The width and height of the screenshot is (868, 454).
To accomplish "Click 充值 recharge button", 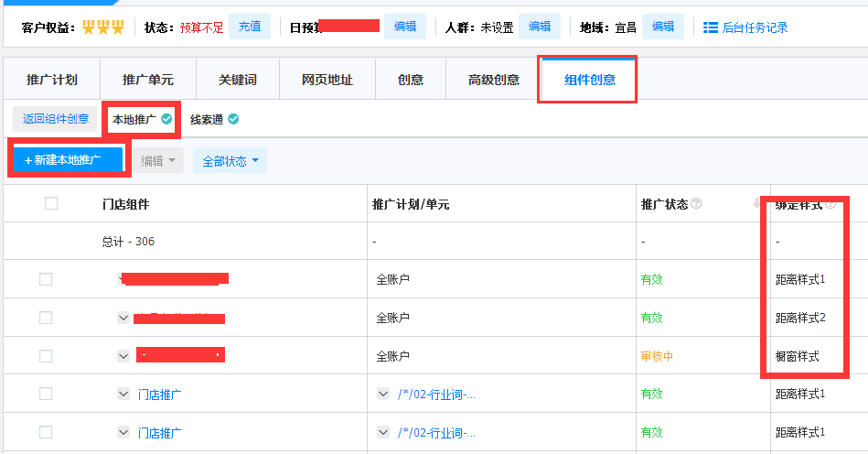I will (250, 27).
